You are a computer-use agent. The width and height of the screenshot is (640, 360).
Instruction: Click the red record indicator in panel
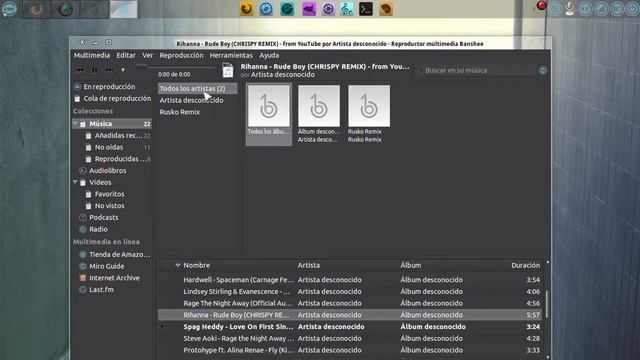[541, 6]
